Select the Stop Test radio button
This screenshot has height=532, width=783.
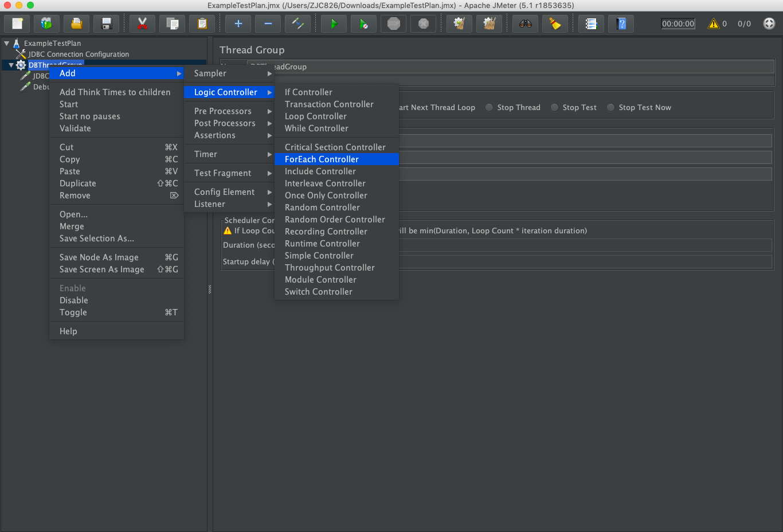point(554,107)
